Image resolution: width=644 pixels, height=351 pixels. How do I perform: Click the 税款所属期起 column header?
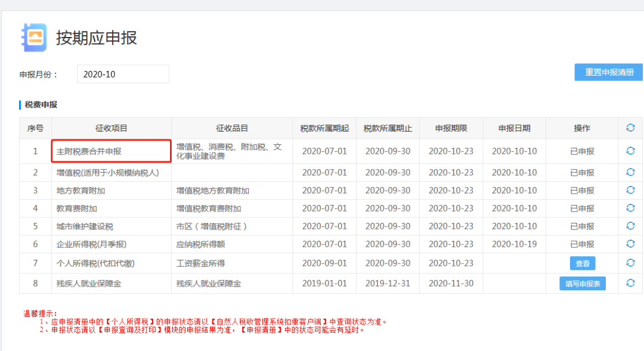[x=324, y=129]
